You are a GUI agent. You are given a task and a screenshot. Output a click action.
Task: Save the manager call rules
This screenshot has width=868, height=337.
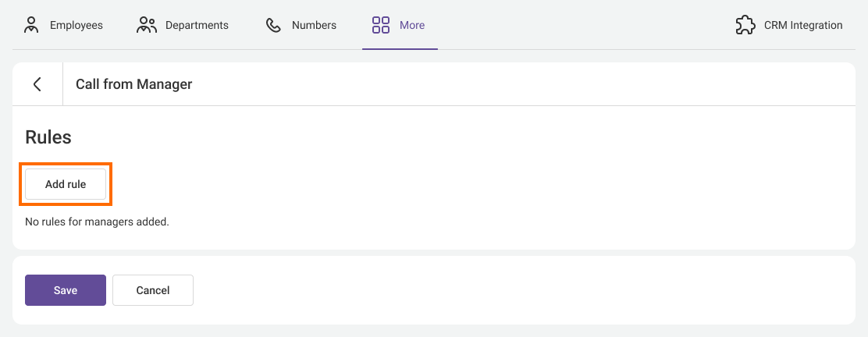[x=66, y=290]
